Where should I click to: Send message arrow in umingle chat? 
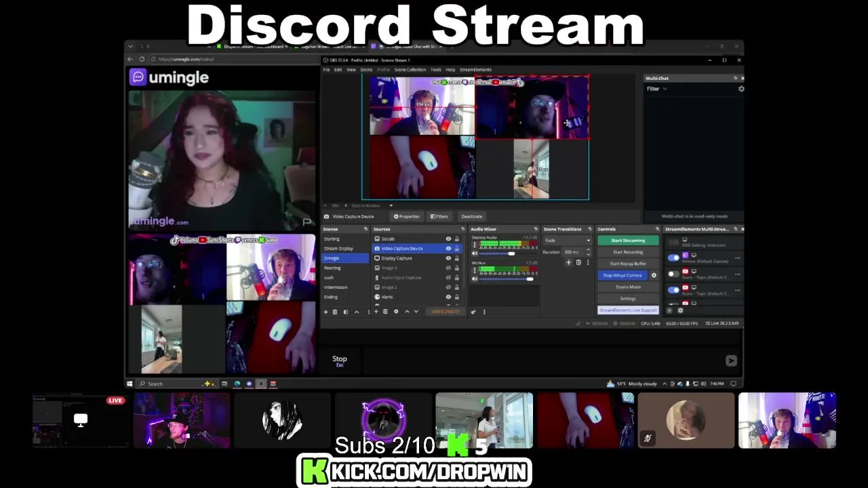pyautogui.click(x=731, y=361)
